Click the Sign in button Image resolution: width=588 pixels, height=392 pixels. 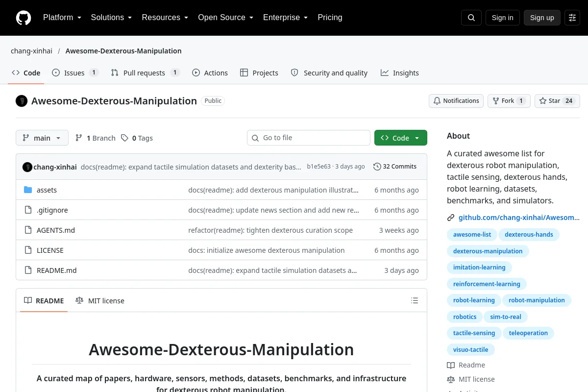pos(502,18)
